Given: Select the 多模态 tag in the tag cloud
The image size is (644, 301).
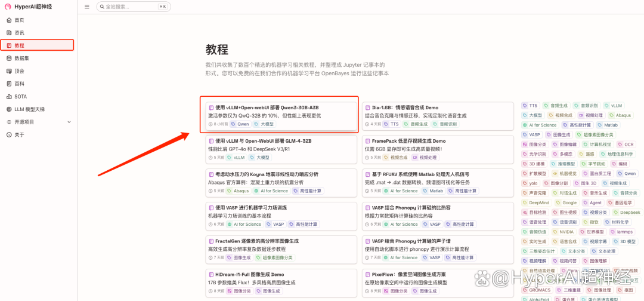Looking at the screenshot, I should 563,154.
